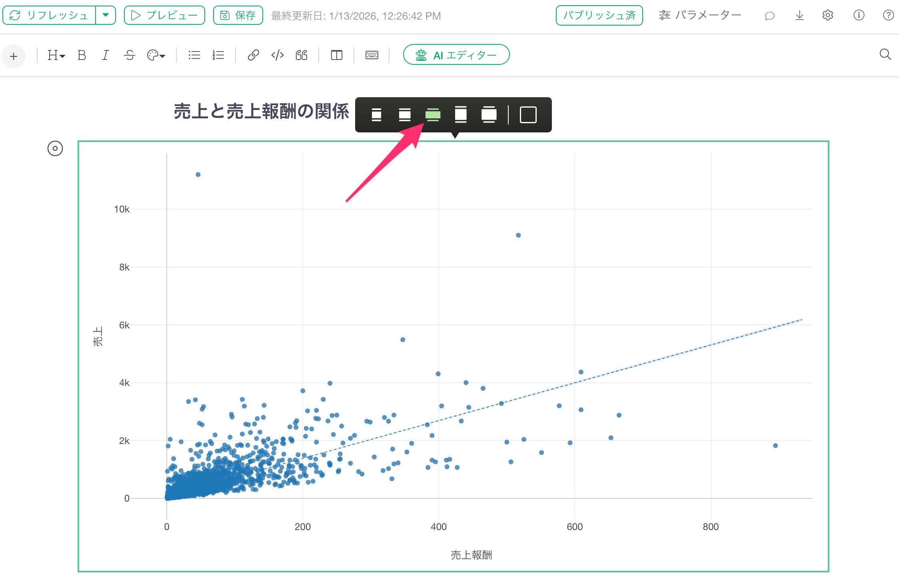Image resolution: width=899 pixels, height=588 pixels.
Task: Insert a hyperlink with link icon
Action: click(x=253, y=55)
